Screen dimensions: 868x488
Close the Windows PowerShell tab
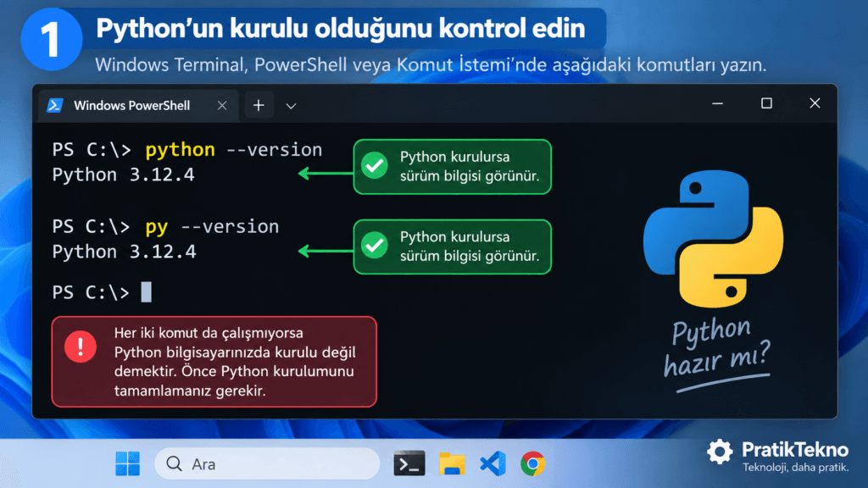pyautogui.click(x=222, y=105)
